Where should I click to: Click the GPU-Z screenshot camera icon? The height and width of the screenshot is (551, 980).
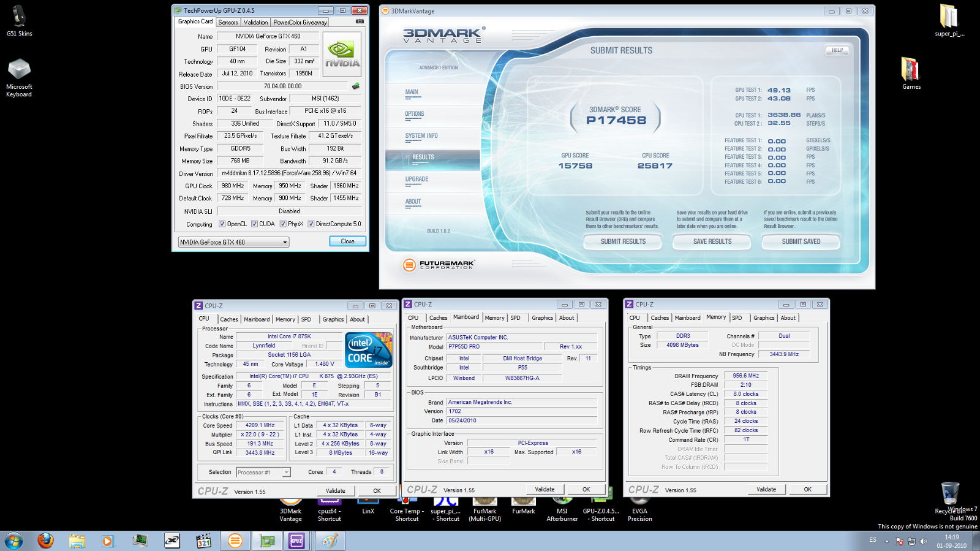(360, 21)
